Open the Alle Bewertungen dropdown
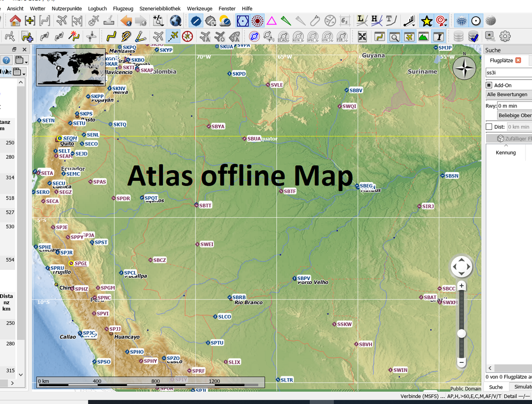This screenshot has width=532, height=404. tap(509, 94)
